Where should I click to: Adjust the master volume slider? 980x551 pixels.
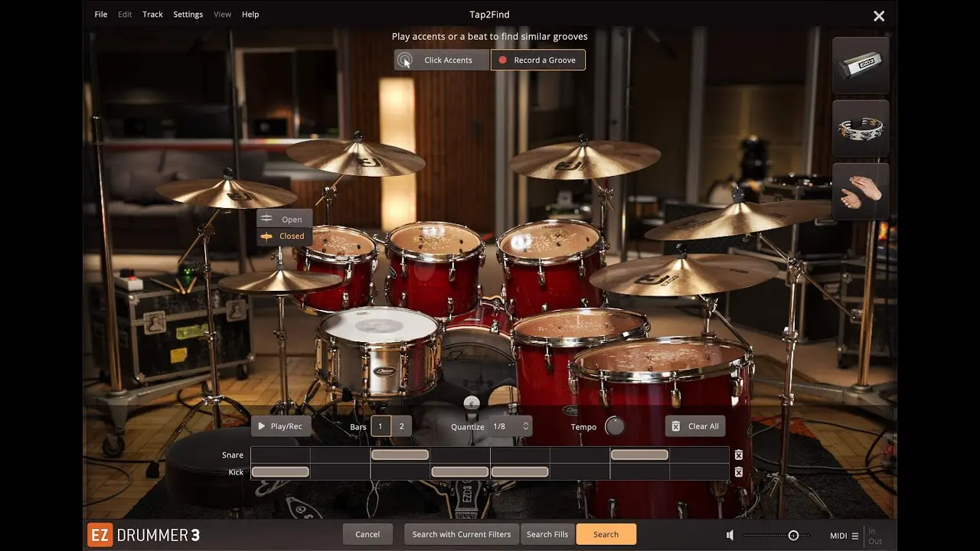point(793,536)
